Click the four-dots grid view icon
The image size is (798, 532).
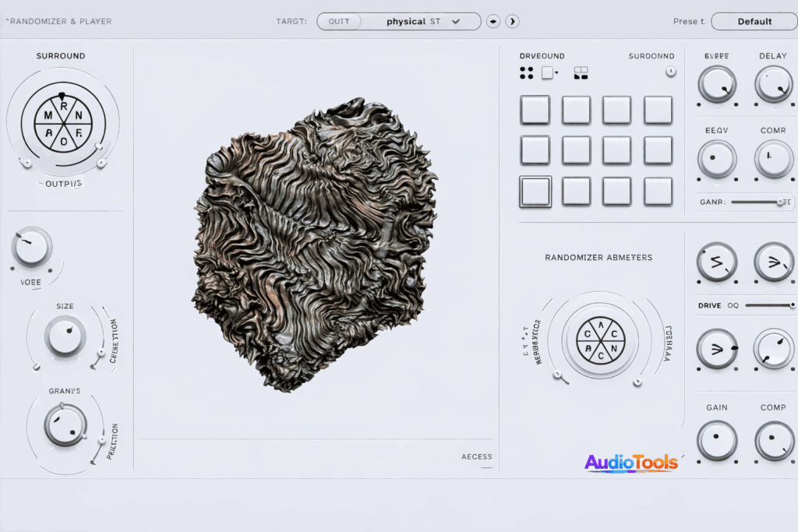[x=526, y=73]
